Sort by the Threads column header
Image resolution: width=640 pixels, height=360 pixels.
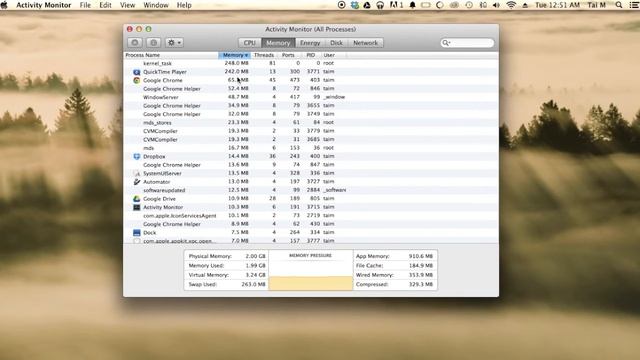264,55
